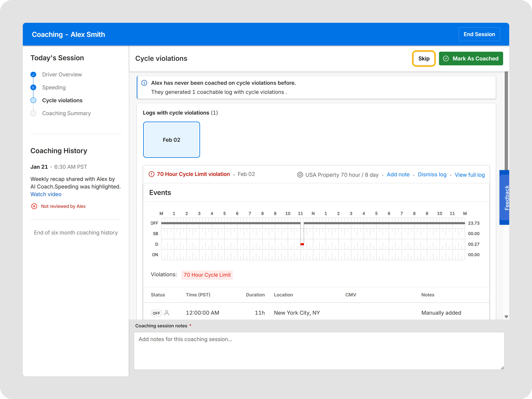The height and width of the screenshot is (399, 532).
Task: Open the Watch video link
Action: coord(46,194)
